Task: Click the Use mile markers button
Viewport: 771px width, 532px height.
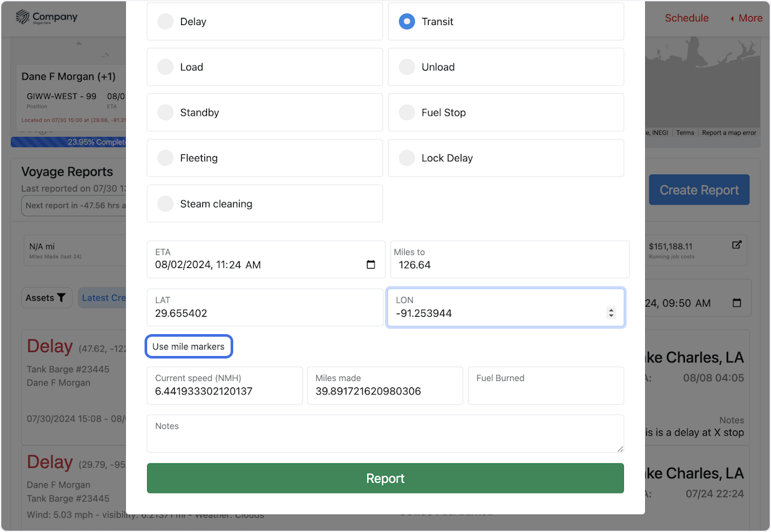Action: (x=188, y=346)
